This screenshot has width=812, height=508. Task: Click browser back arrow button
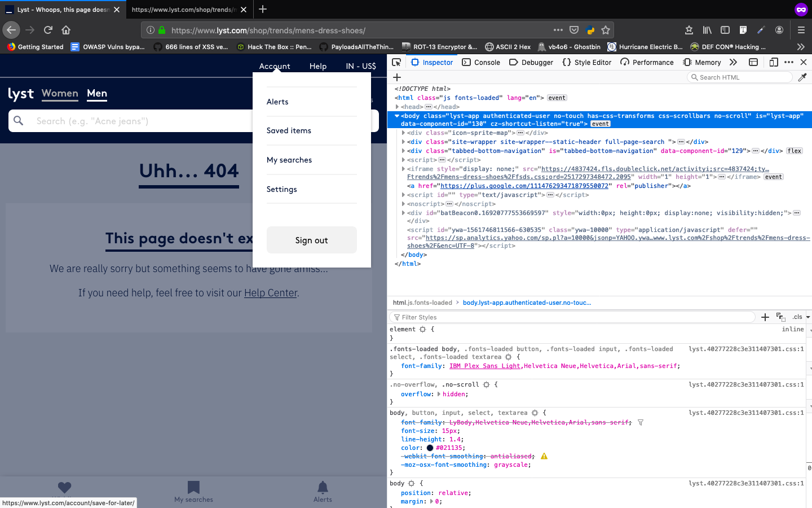click(11, 30)
